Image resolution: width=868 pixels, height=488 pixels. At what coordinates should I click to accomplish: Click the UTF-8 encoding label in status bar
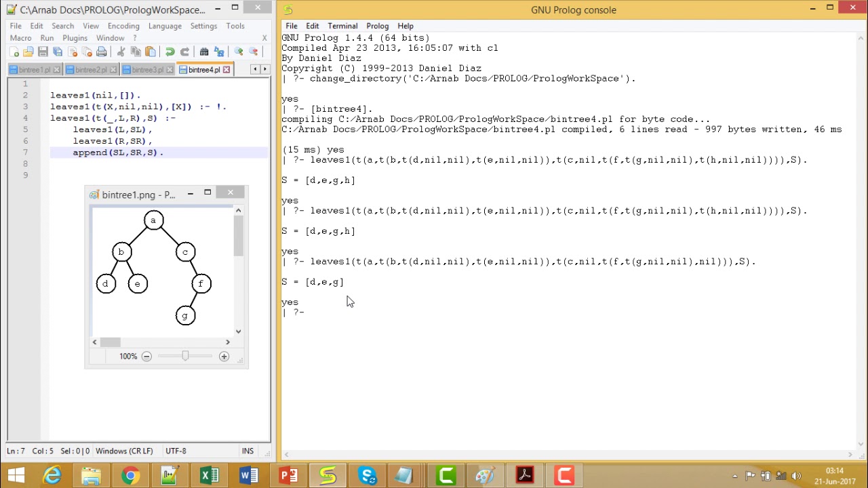[x=176, y=451]
